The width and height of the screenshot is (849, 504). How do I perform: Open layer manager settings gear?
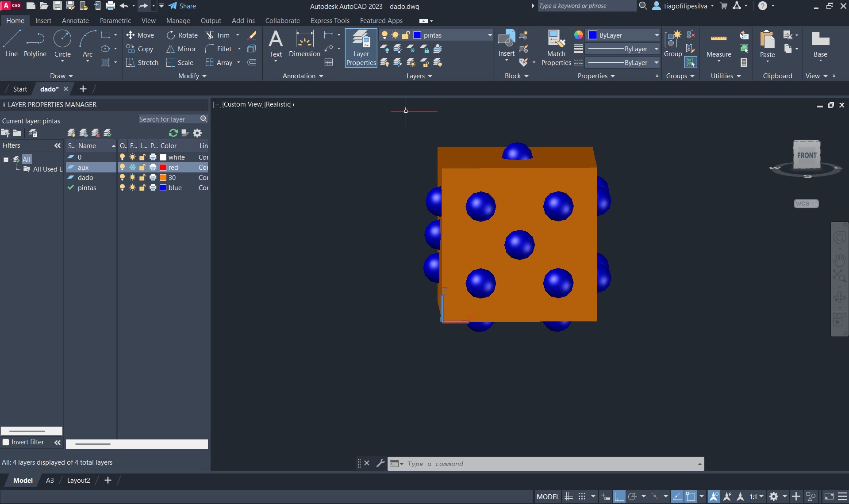tap(197, 133)
